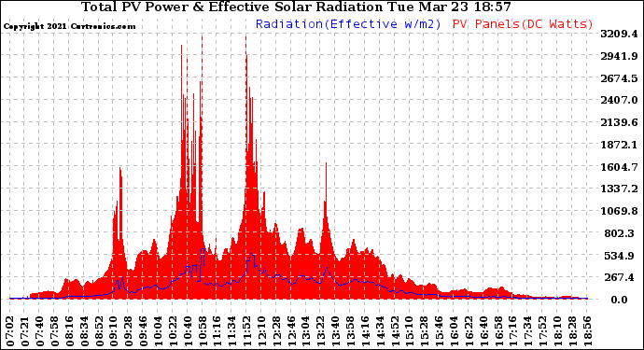Click the 12:10 time label

coord(261,331)
